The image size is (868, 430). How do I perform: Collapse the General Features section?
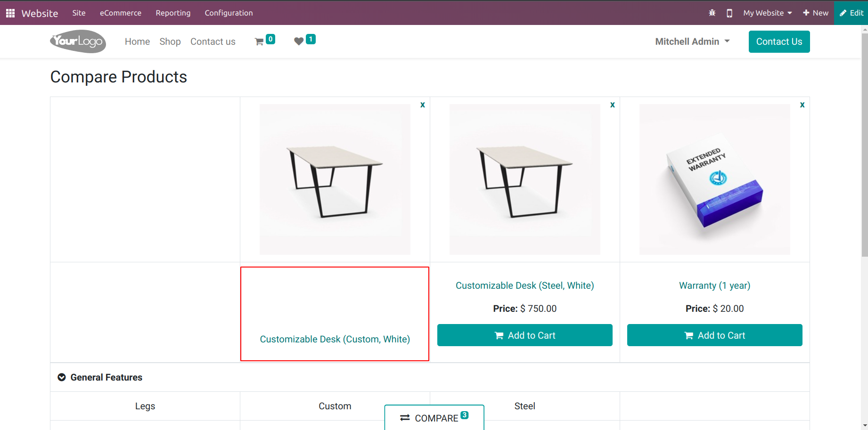click(x=62, y=377)
